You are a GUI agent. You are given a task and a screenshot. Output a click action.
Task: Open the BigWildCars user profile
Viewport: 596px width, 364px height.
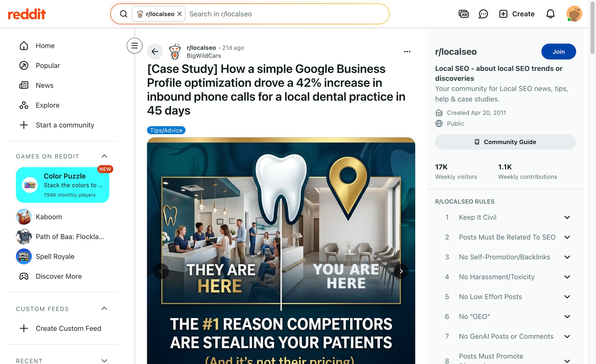click(204, 56)
